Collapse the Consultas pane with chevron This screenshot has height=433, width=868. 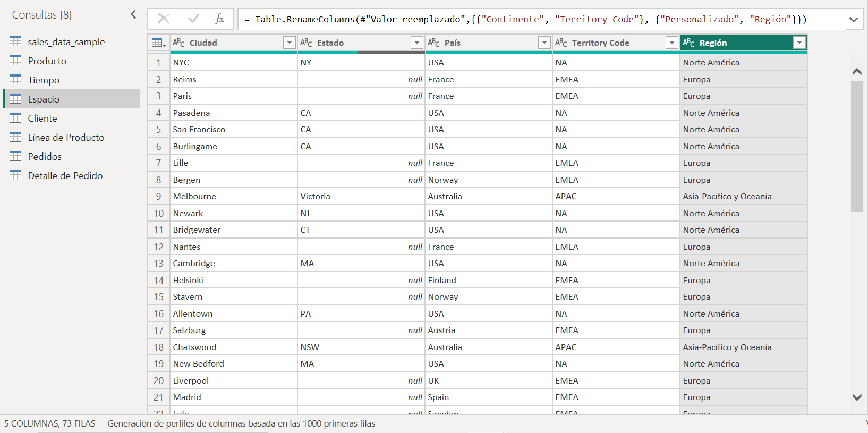coord(133,14)
